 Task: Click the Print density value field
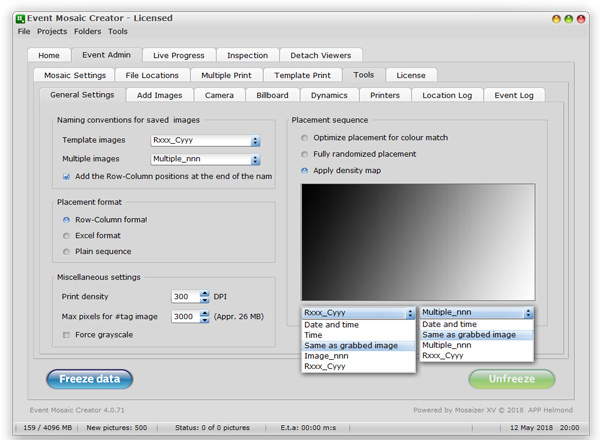click(186, 297)
